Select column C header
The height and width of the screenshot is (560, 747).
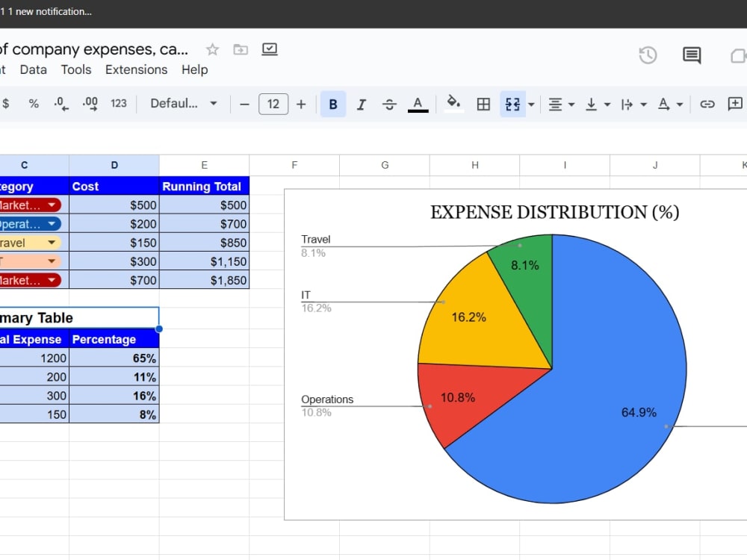click(x=34, y=165)
